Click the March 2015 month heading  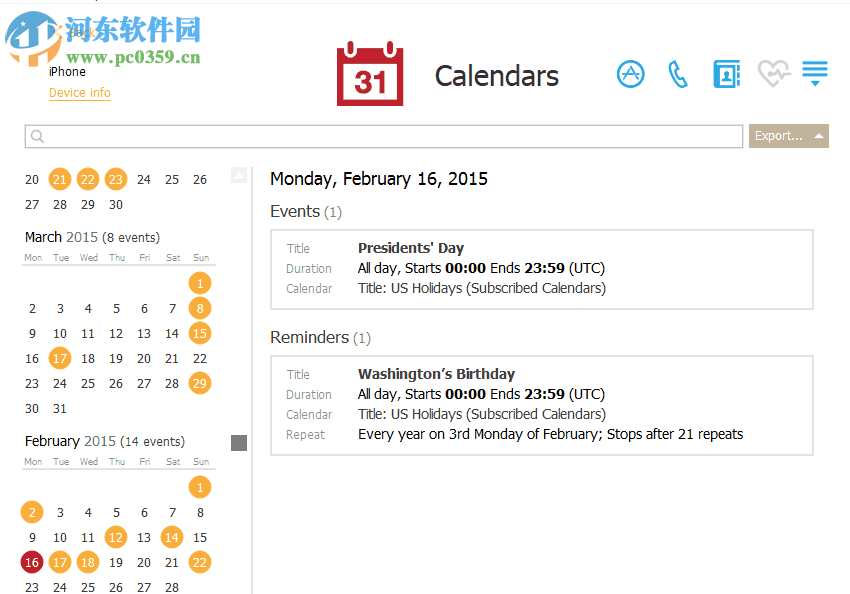click(x=61, y=237)
